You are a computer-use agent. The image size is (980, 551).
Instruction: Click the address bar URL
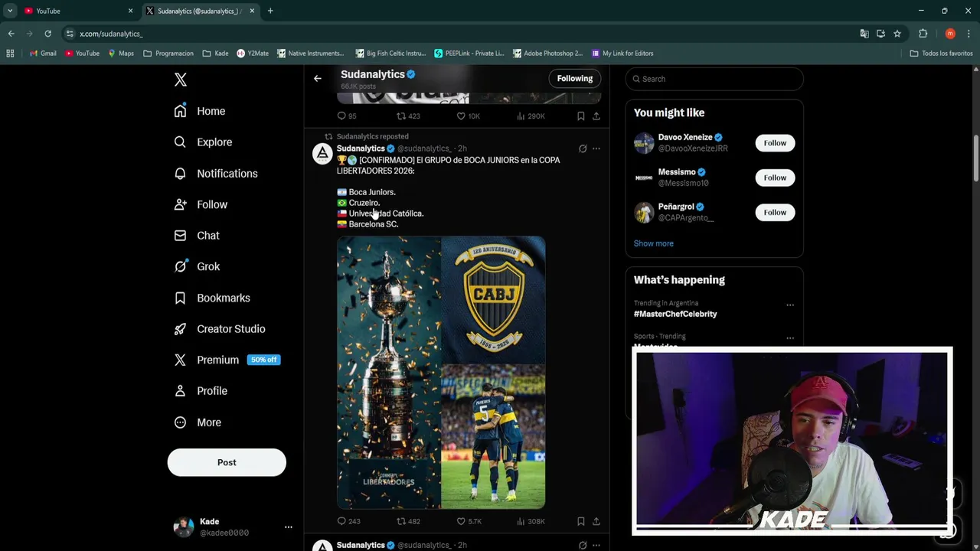tap(111, 34)
